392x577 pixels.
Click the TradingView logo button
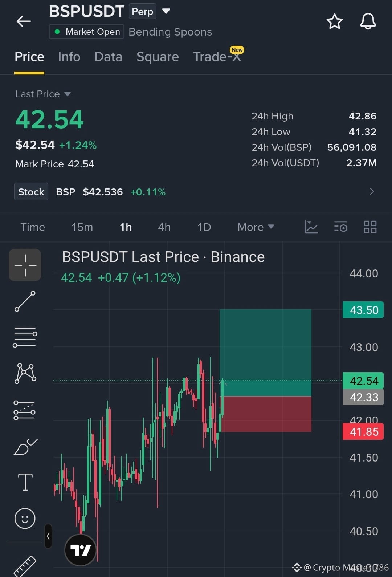[x=80, y=550]
